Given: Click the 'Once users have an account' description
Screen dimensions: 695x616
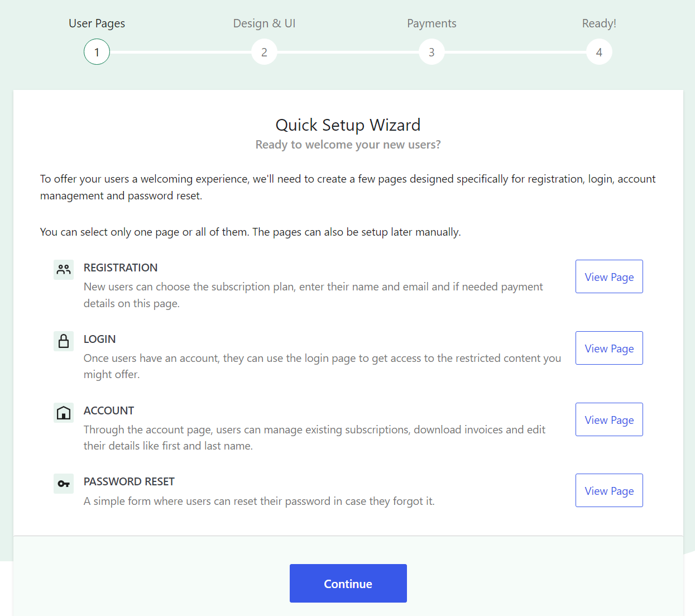Looking at the screenshot, I should [322, 366].
